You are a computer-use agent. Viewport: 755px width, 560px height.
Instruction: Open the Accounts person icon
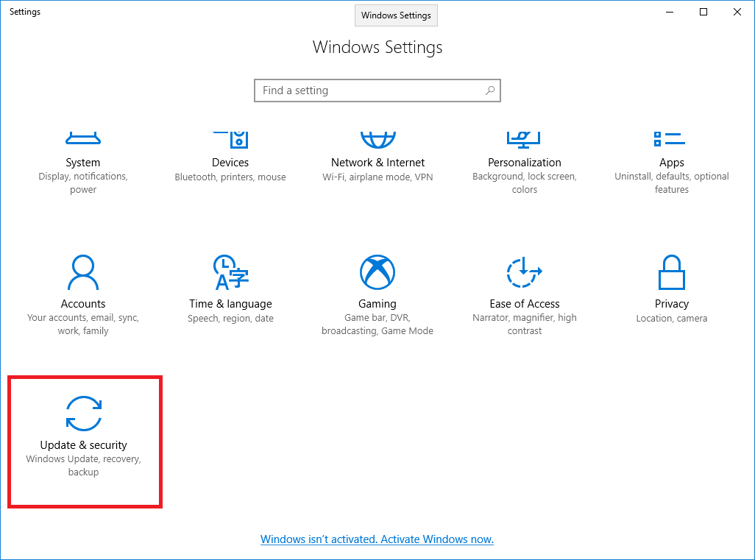[83, 273]
